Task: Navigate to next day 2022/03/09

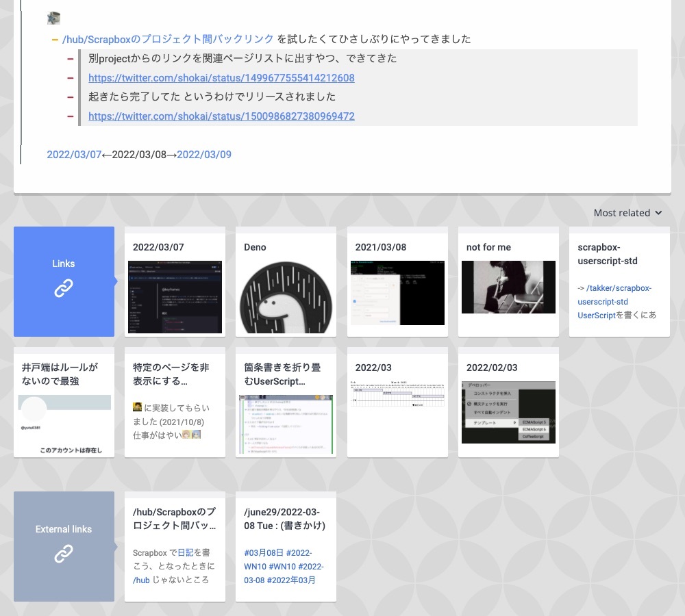Action: [204, 155]
